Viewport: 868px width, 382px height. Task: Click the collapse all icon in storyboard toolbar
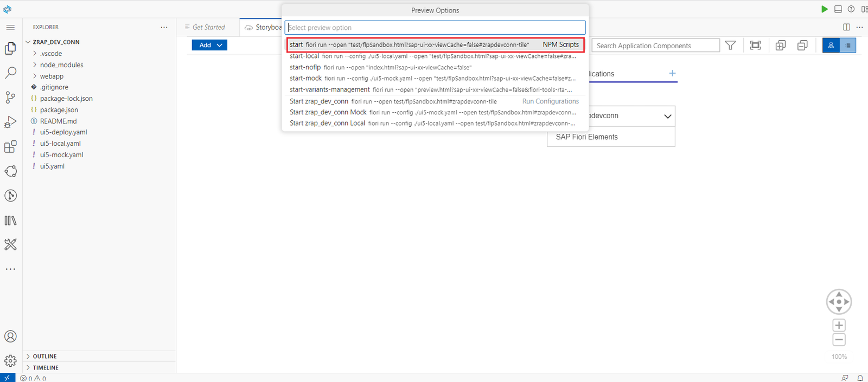pyautogui.click(x=802, y=46)
